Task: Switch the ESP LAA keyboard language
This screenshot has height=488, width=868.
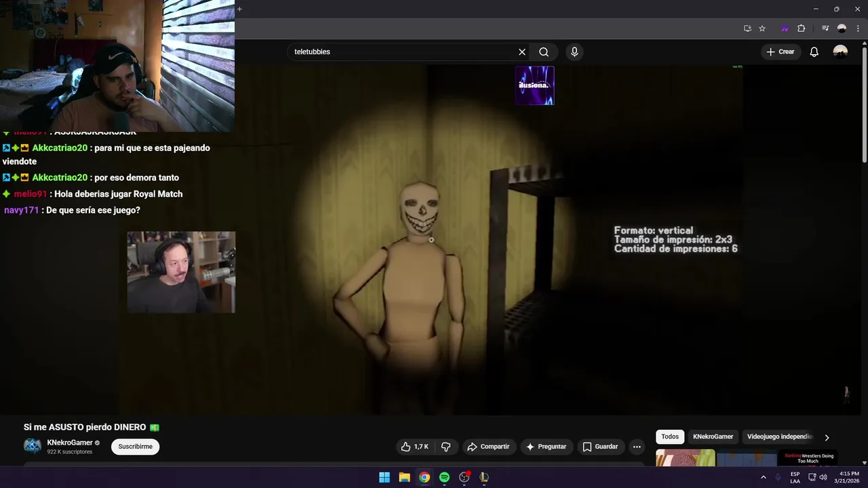Action: coord(795,477)
